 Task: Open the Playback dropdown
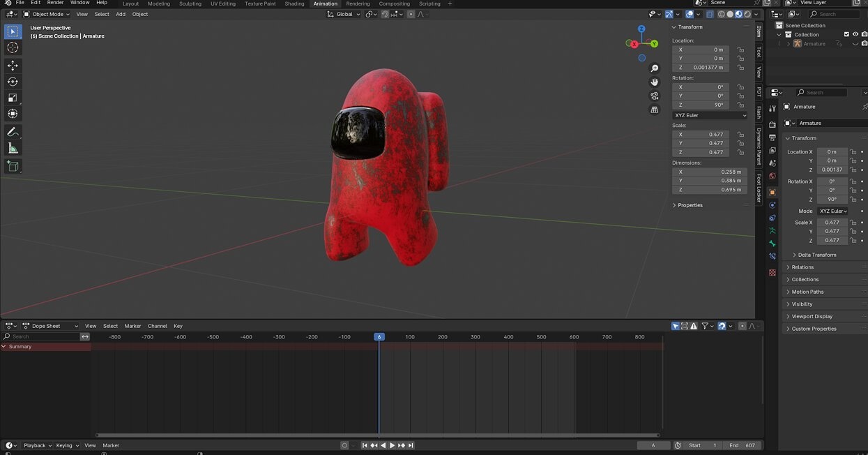(x=37, y=445)
